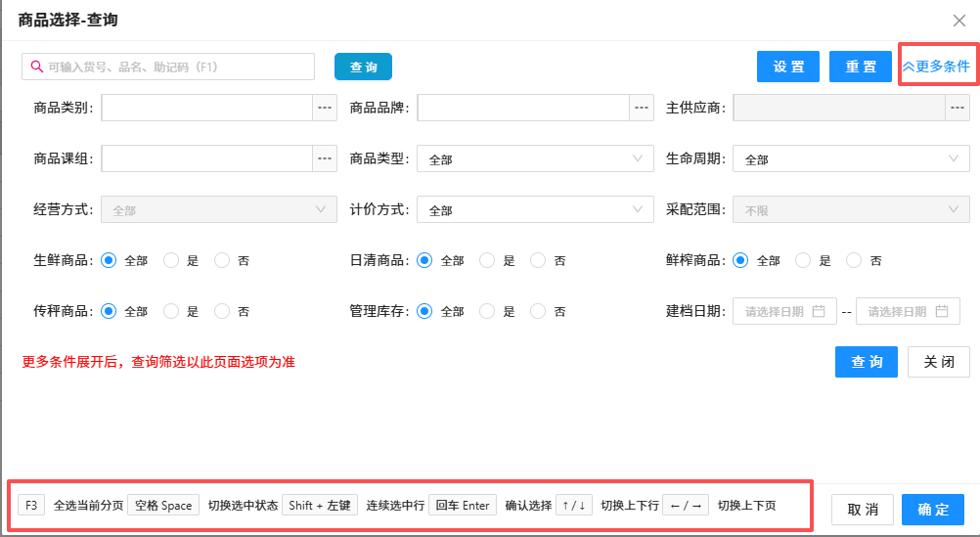Click the 建档日期 start date field
The image size is (980, 537).
click(x=784, y=311)
